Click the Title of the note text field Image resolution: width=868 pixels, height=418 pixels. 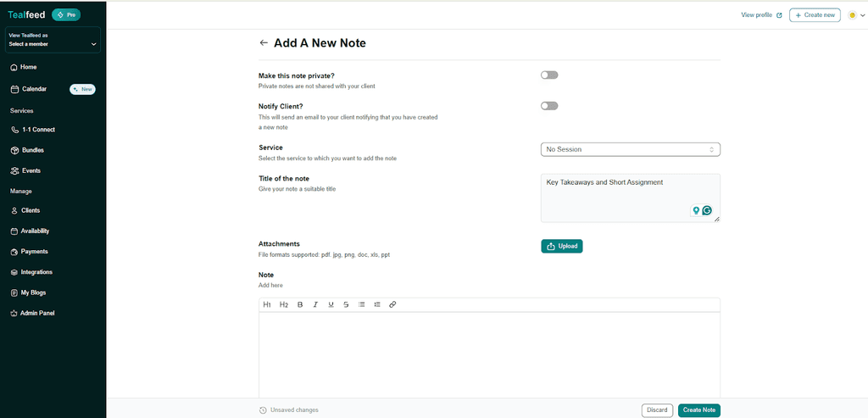click(x=631, y=198)
